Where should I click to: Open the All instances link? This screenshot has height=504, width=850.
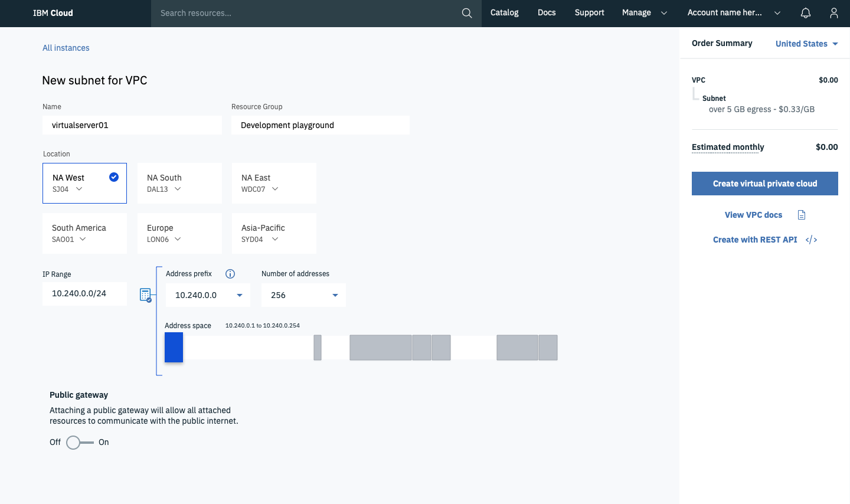pyautogui.click(x=66, y=48)
